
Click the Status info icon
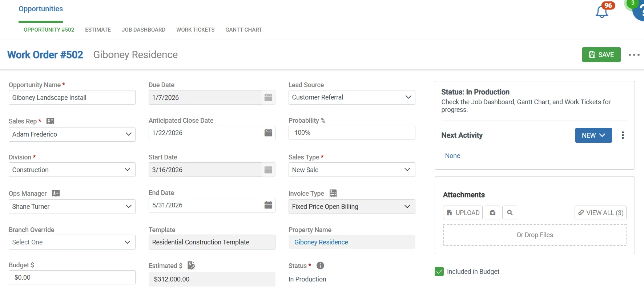320,265
